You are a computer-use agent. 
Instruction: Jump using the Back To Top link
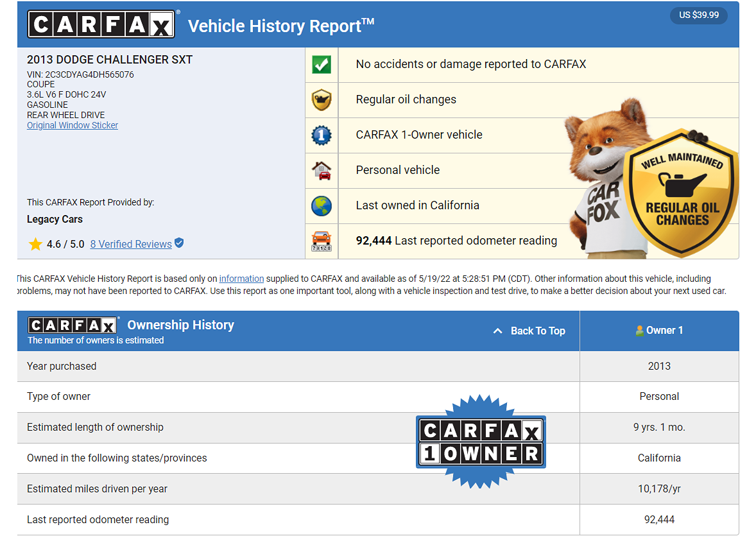[x=537, y=331]
